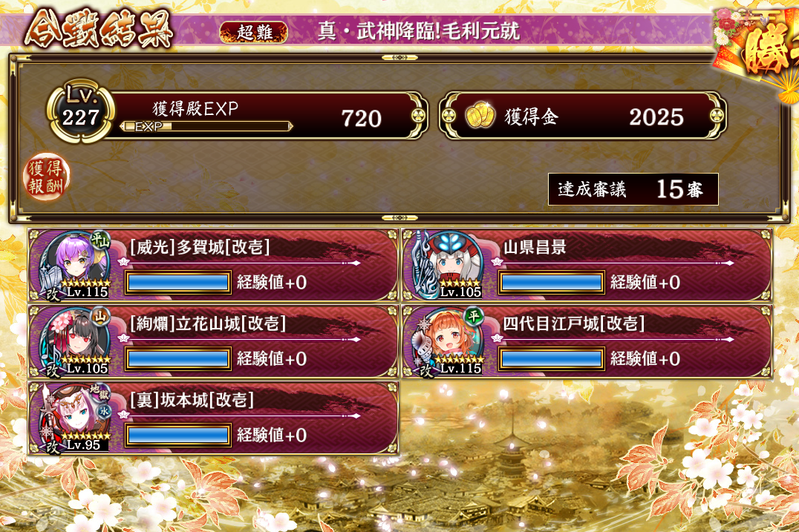Click the [裏]坂本城[改壱] name label

(192, 400)
